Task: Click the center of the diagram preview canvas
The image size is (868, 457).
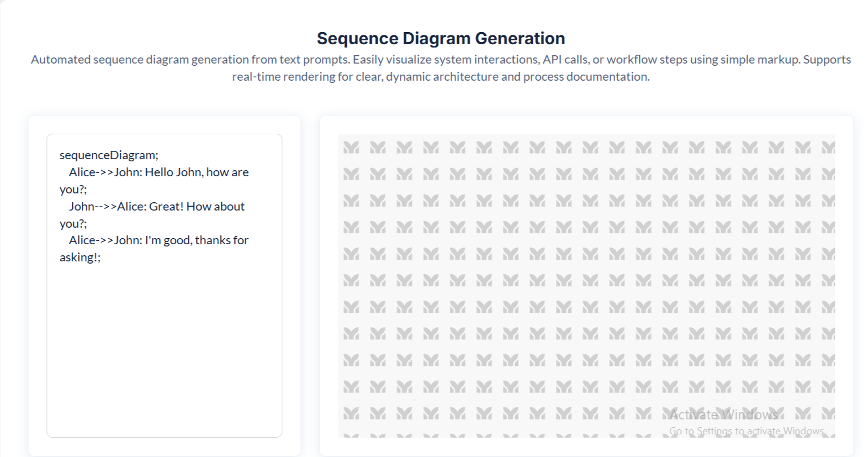Action: (586, 285)
